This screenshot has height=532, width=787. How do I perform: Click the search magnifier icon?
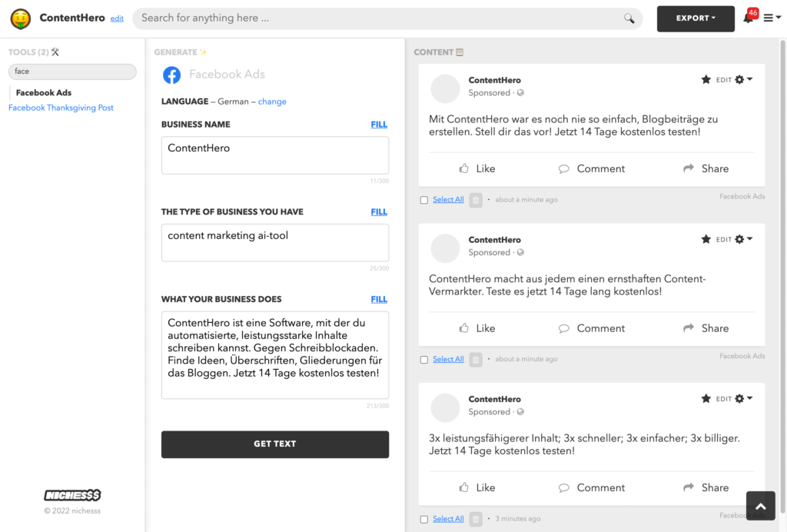click(x=629, y=18)
